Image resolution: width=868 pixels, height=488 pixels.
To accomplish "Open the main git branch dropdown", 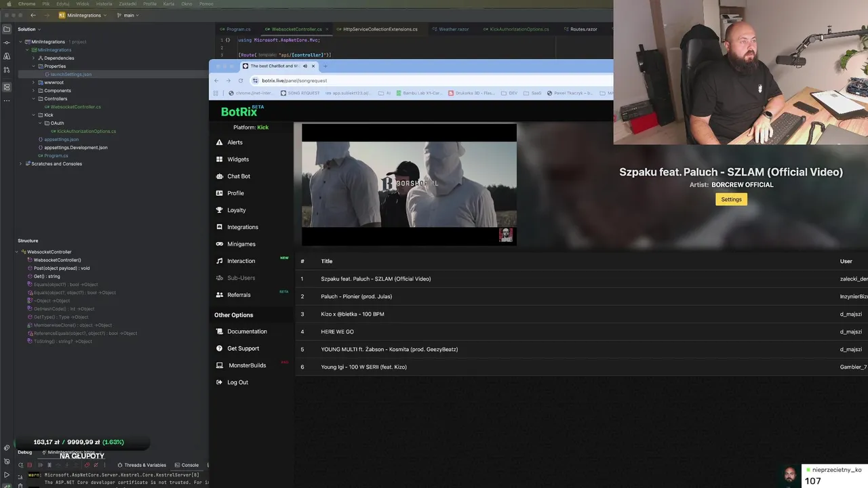I will [127, 15].
